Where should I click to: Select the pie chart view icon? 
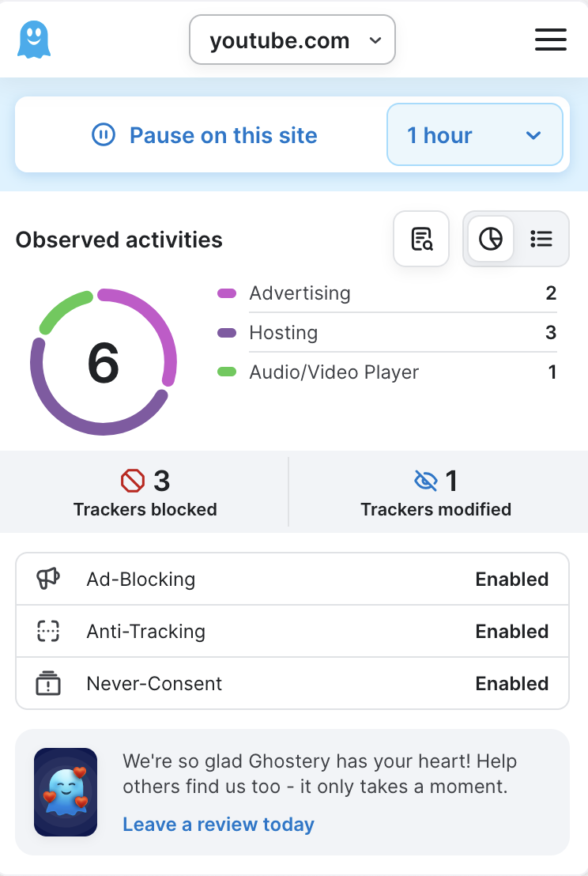491,239
